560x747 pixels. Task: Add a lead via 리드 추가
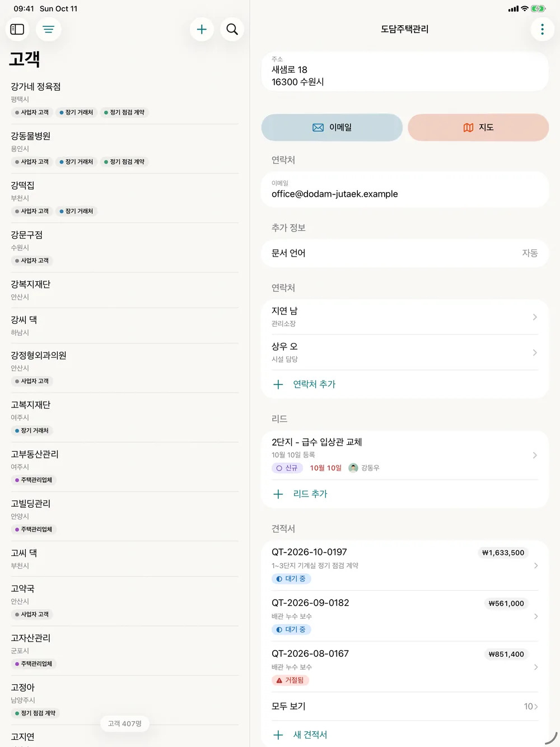tap(310, 494)
